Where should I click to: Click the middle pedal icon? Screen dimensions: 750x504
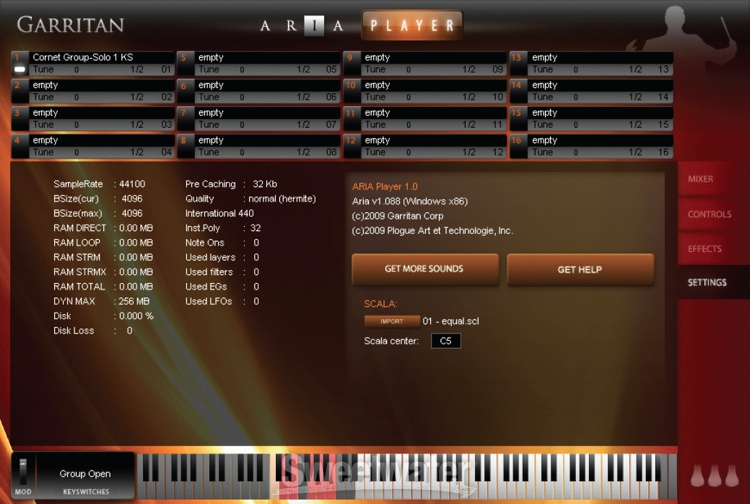point(715,475)
